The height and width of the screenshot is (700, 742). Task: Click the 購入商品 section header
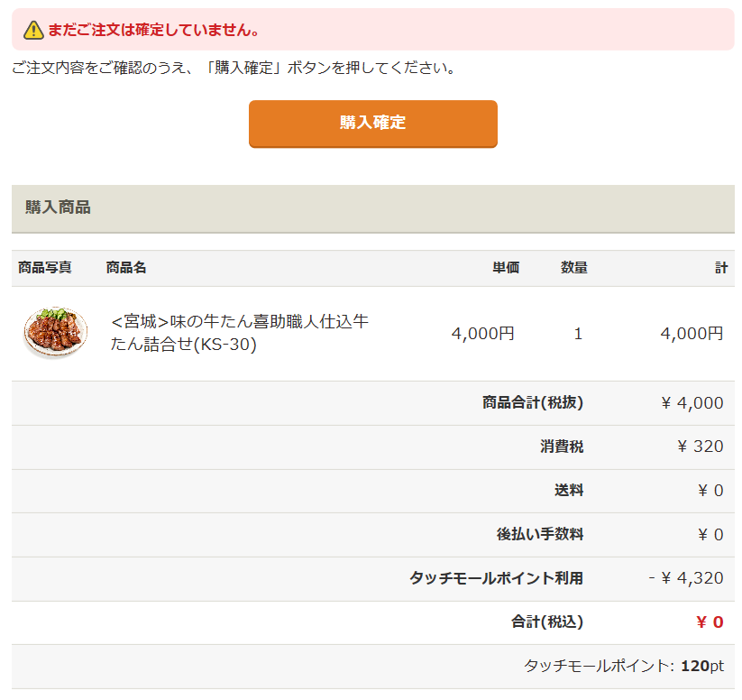[54, 207]
